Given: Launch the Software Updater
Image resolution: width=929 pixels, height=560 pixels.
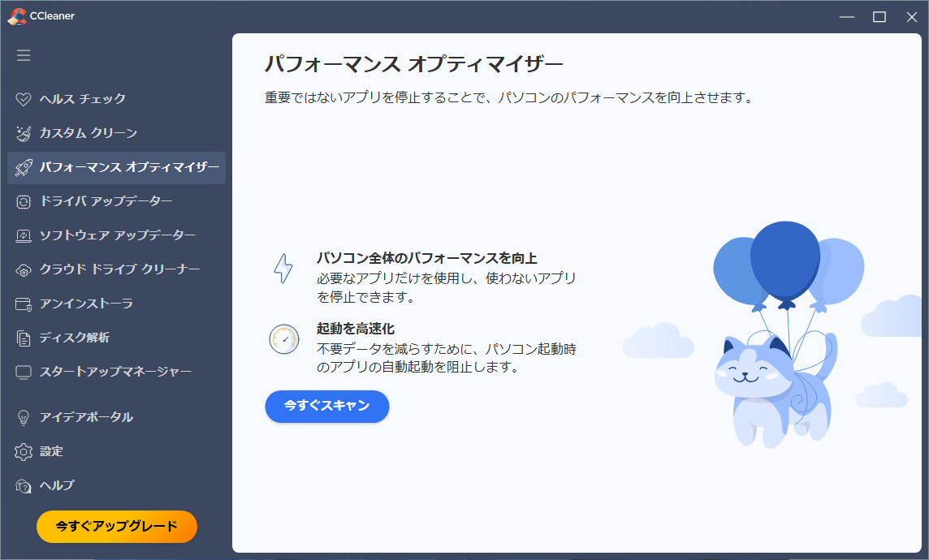Looking at the screenshot, I should (102, 235).
